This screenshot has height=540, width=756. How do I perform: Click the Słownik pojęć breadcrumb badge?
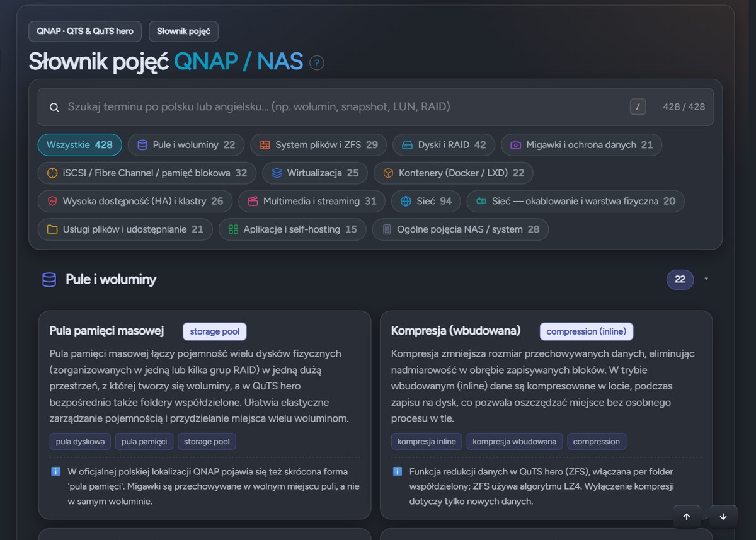pos(183,31)
